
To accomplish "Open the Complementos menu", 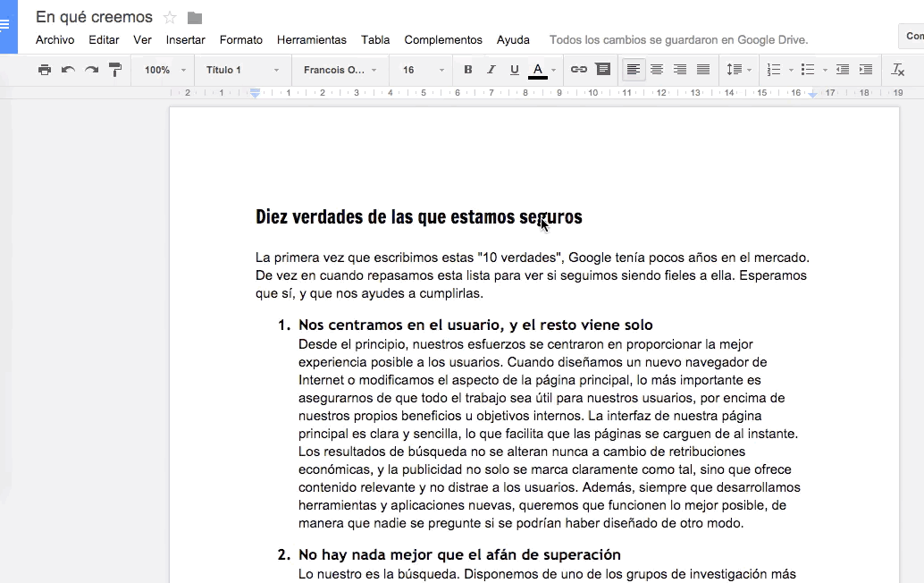I will click(443, 39).
